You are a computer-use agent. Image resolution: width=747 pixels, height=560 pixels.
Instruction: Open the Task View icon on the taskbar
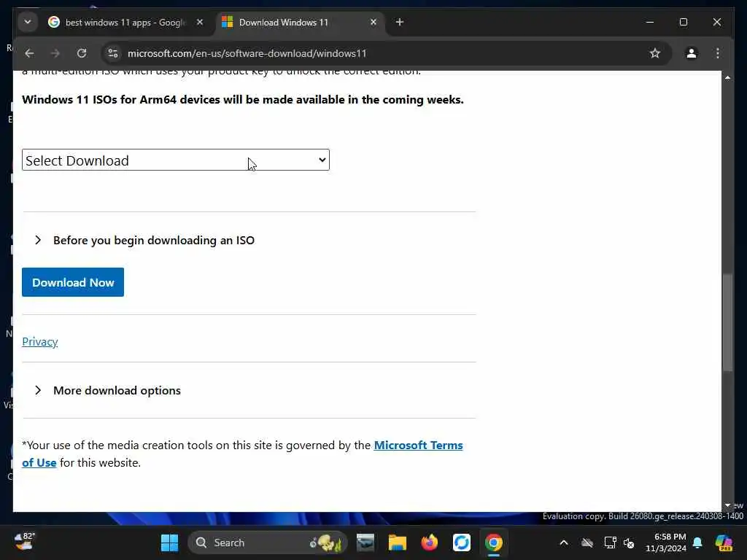[365, 542]
